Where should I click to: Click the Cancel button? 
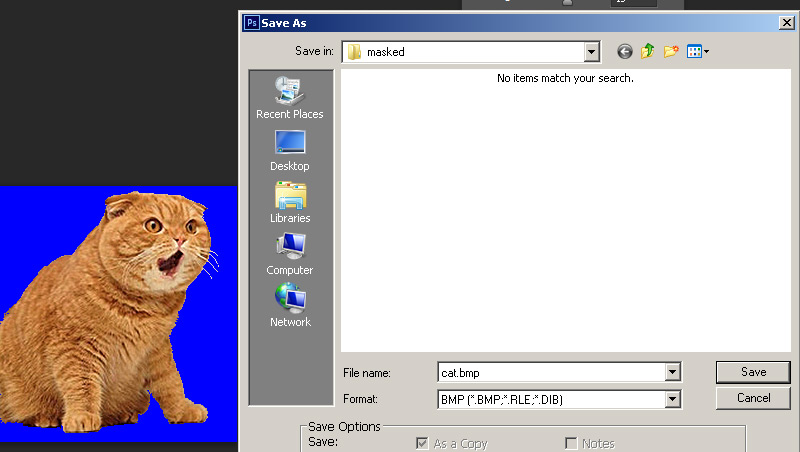click(753, 398)
